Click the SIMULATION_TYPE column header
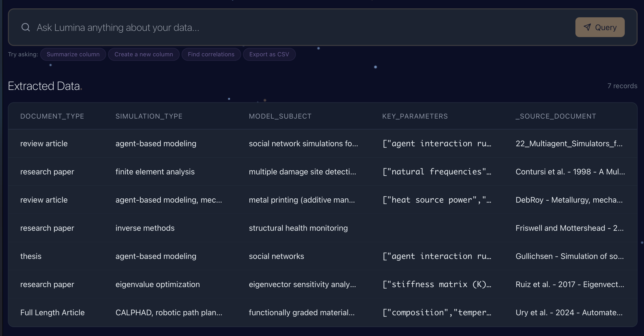Viewport: 644px width, 336px height. click(149, 116)
